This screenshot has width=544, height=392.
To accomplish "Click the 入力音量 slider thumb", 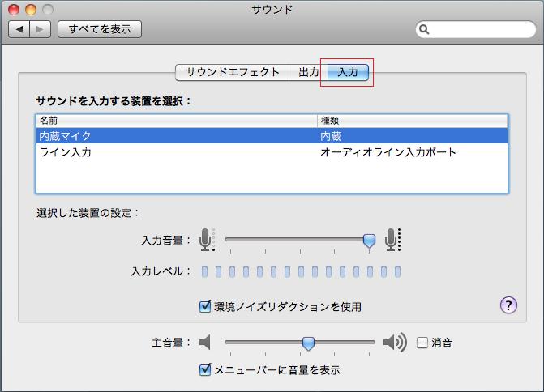I will (369, 240).
